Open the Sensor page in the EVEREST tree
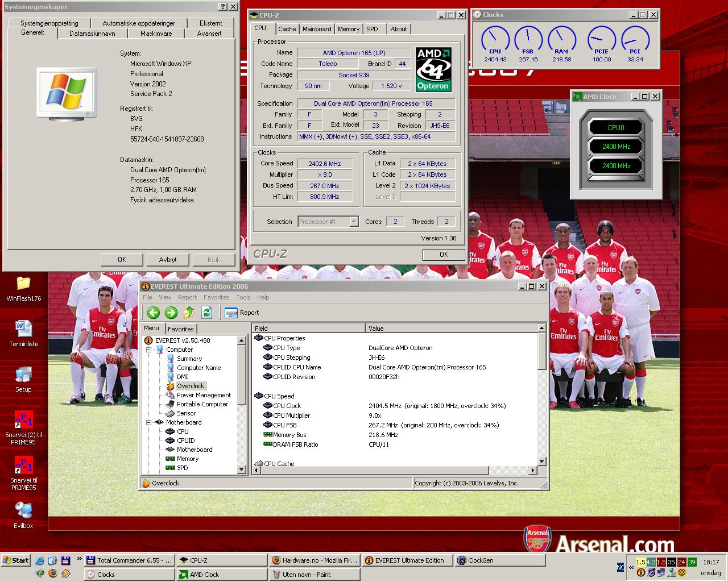The image size is (728, 582). [186, 413]
